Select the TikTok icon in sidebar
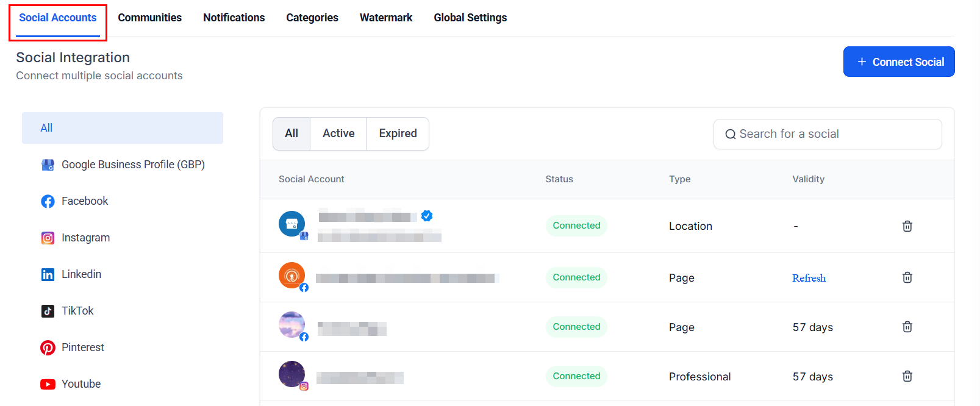The width and height of the screenshot is (980, 406). click(48, 311)
